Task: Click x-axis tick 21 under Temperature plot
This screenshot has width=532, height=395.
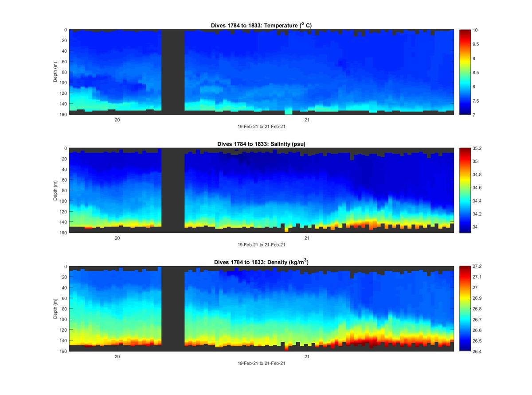Action: pos(307,120)
